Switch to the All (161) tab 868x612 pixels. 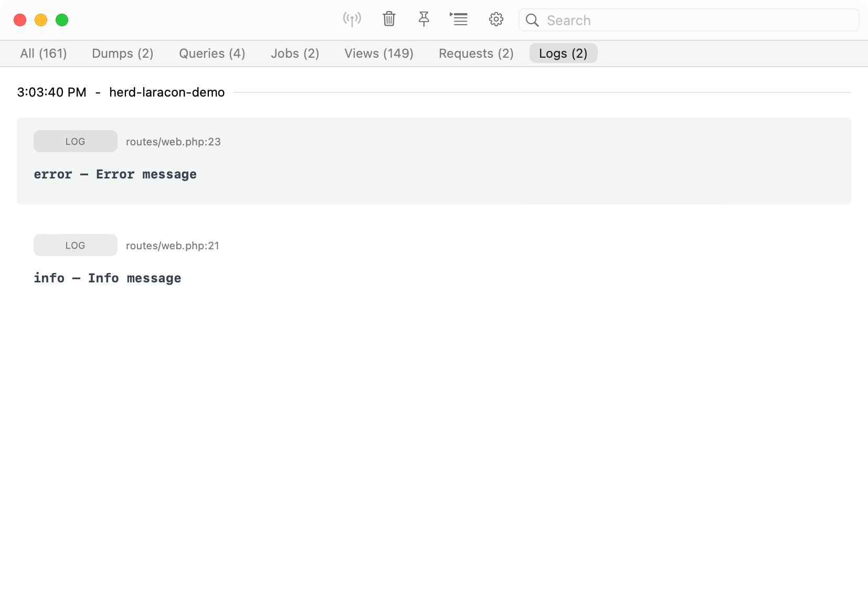pyautogui.click(x=44, y=54)
